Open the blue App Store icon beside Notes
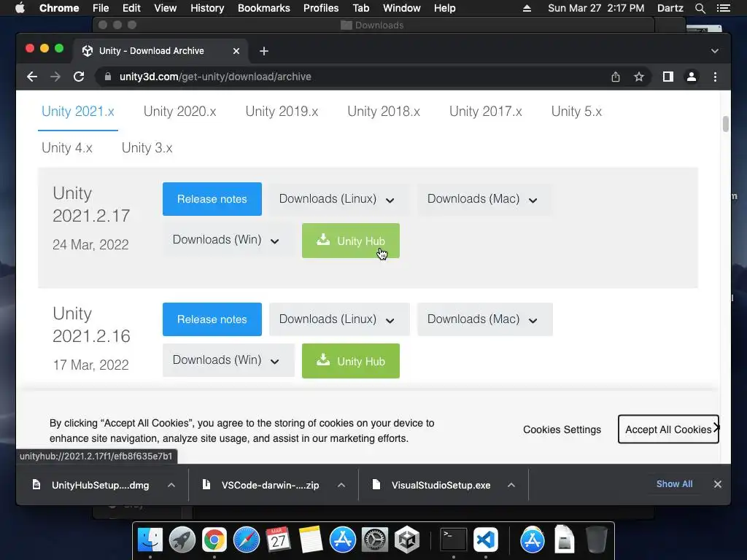The height and width of the screenshot is (560, 747). tap(343, 540)
